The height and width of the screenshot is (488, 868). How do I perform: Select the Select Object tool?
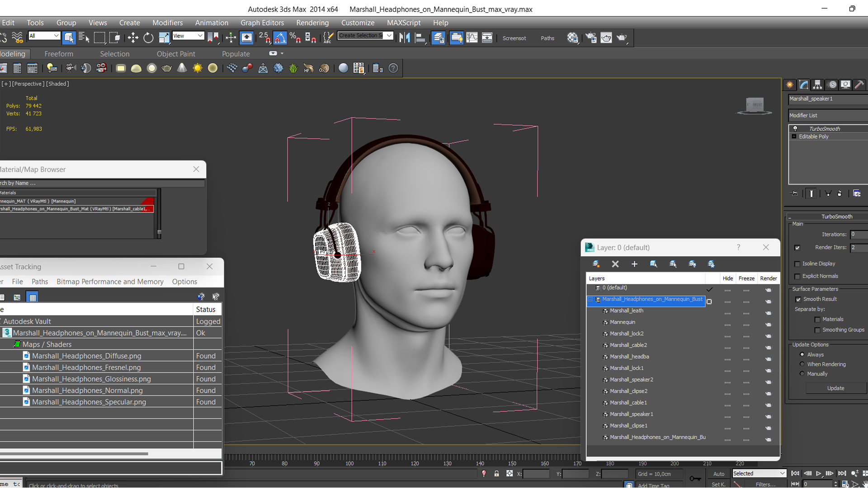(69, 38)
